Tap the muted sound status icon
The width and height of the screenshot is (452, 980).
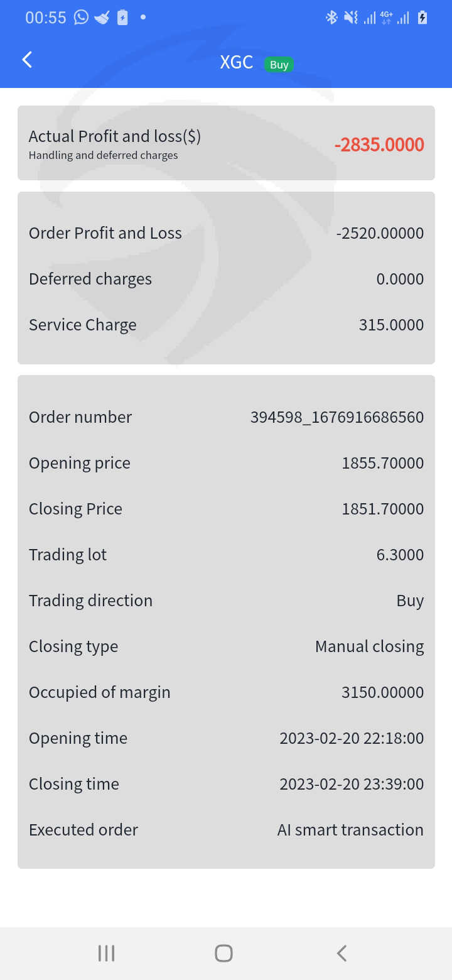(350, 18)
